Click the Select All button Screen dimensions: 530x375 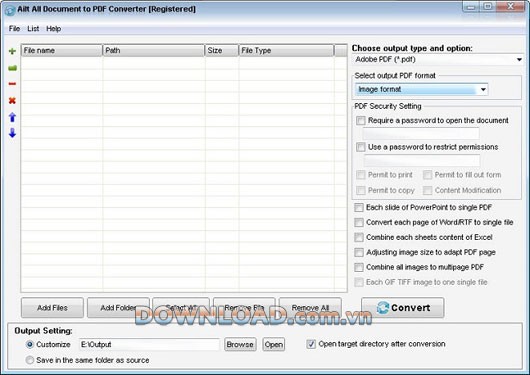click(x=181, y=308)
